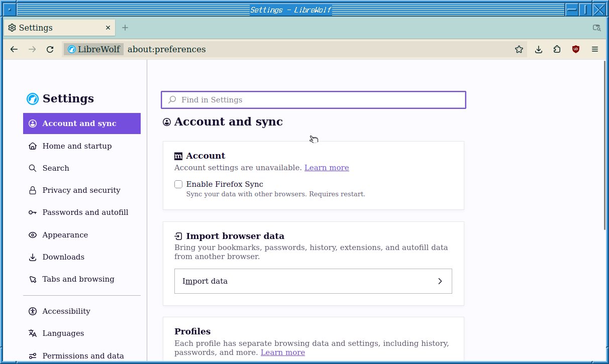Go to Privacy and security settings
Viewport: 609px width, 364px height.
82,190
